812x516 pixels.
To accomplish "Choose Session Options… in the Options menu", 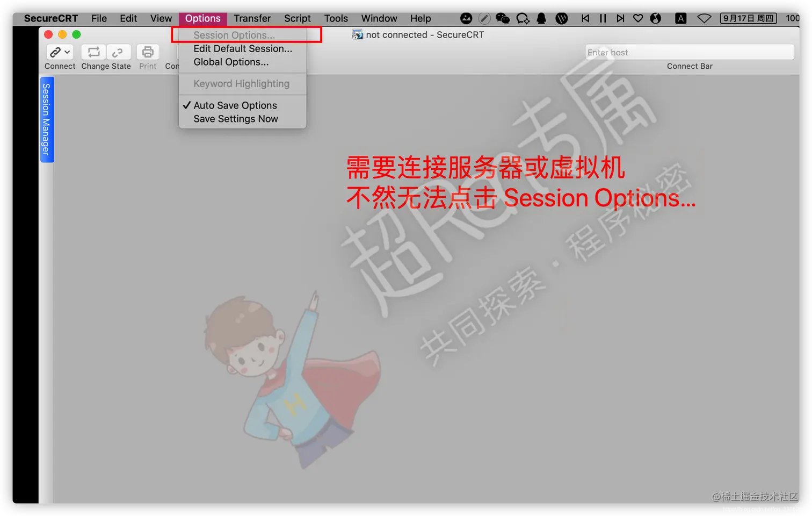I will click(243, 35).
